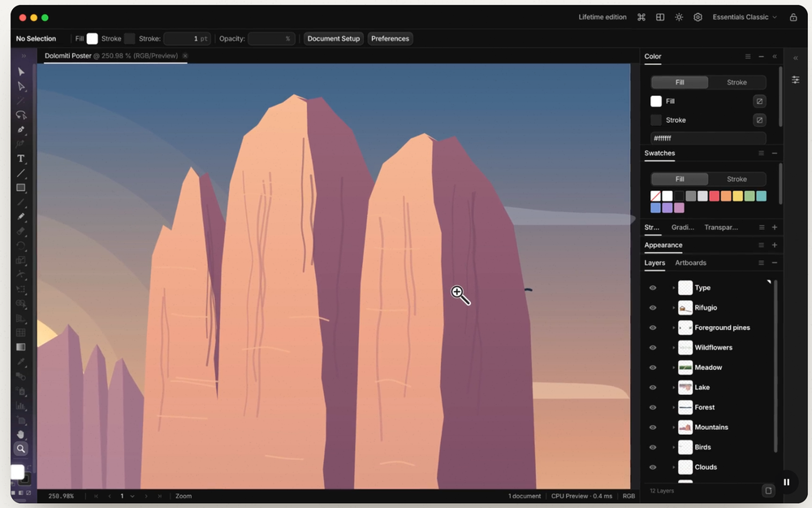Open Document Setup
The height and width of the screenshot is (508, 812).
pos(334,39)
